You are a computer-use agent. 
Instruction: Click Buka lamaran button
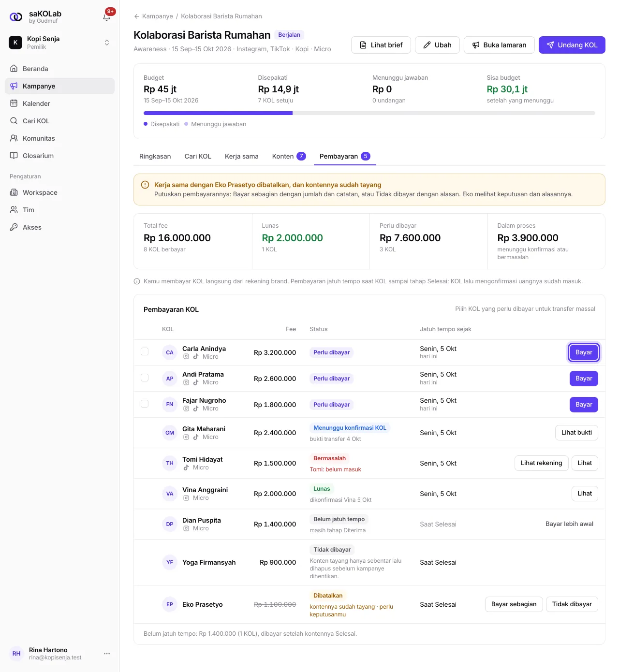(x=499, y=45)
